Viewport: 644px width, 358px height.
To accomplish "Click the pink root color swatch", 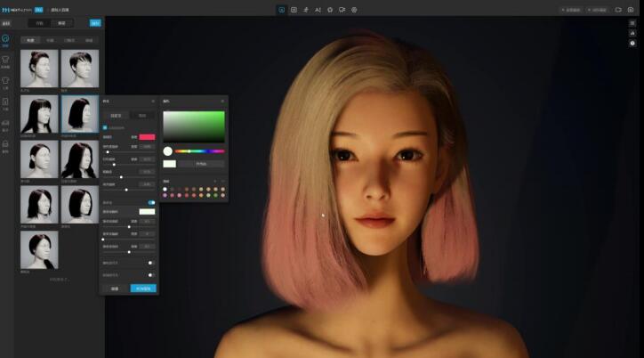I will (147, 137).
